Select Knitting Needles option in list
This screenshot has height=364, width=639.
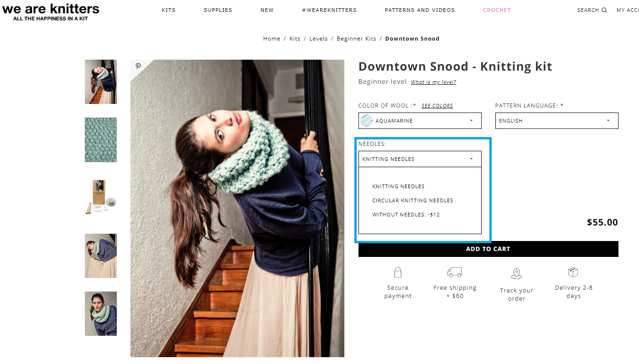click(398, 186)
